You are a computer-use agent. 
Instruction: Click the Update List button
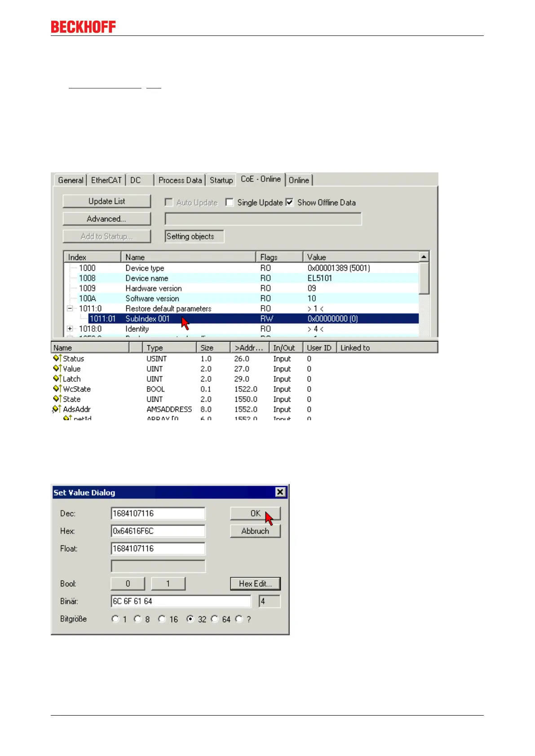pyautogui.click(x=107, y=201)
